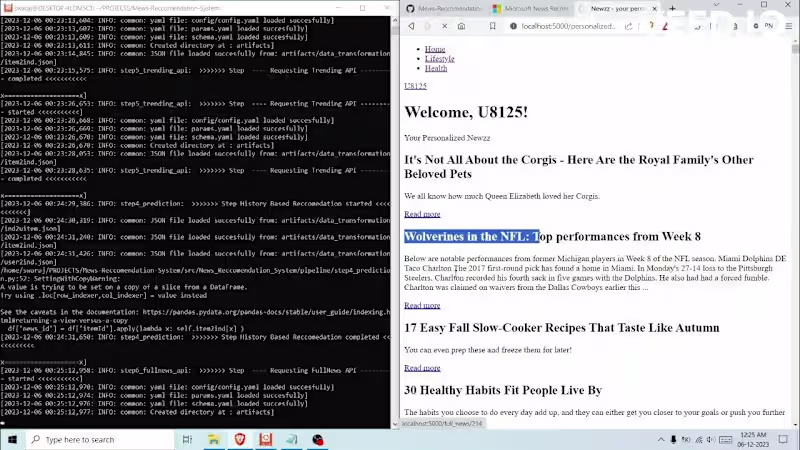Click the taskbar search box

point(100,439)
